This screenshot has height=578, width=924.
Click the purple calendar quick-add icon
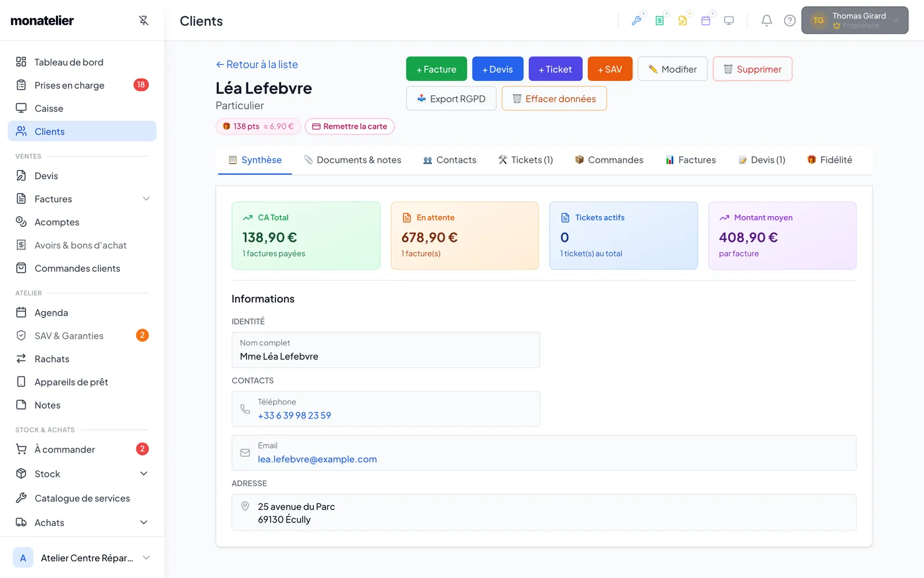point(706,21)
